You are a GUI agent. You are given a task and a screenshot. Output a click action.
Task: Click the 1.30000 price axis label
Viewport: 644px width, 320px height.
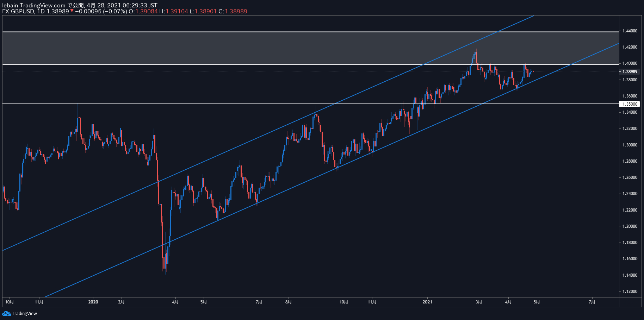[630, 145]
